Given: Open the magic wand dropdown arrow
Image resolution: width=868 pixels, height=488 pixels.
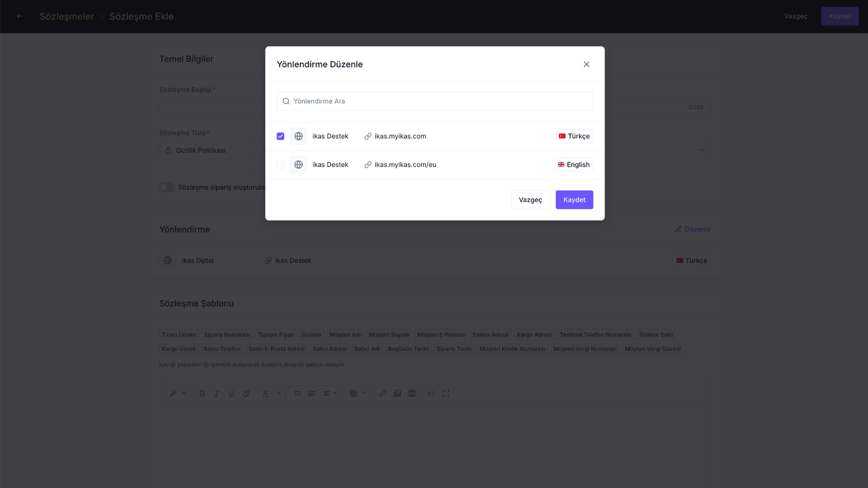Looking at the screenshot, I should 184,393.
